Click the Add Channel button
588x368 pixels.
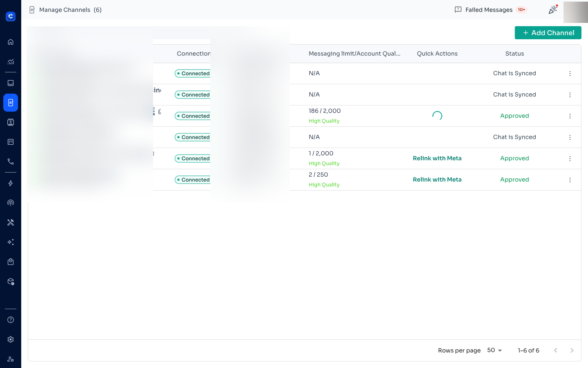548,33
